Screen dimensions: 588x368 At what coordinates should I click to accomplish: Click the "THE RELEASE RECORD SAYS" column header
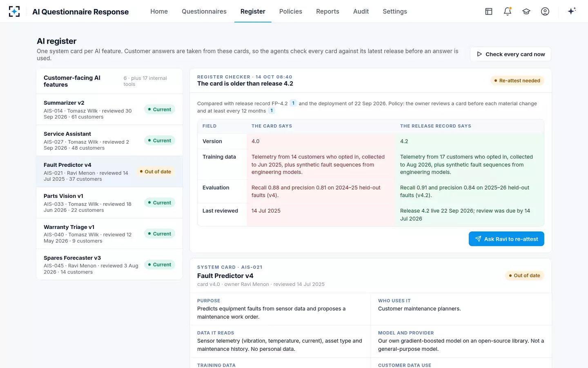pos(436,126)
